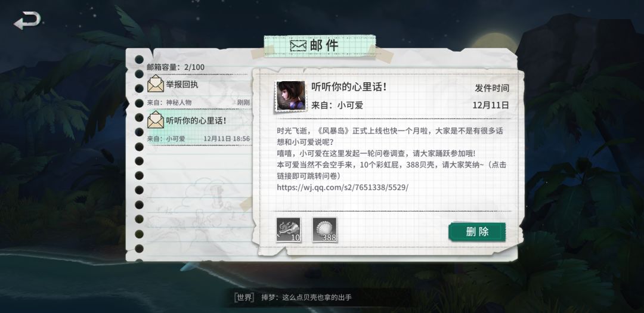
Task: Click the back arrow icon
Action: coord(27,20)
